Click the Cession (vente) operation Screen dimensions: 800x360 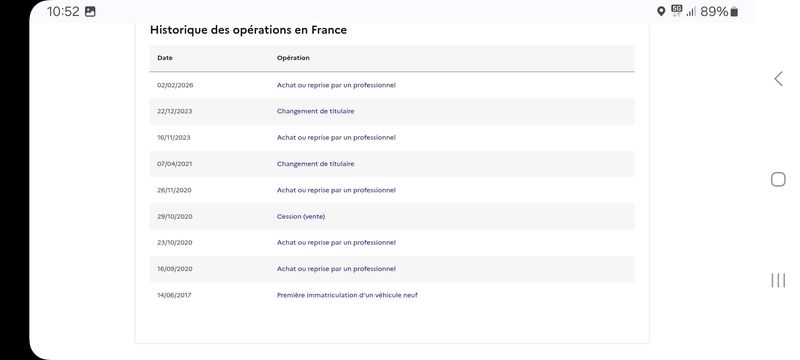coord(301,217)
